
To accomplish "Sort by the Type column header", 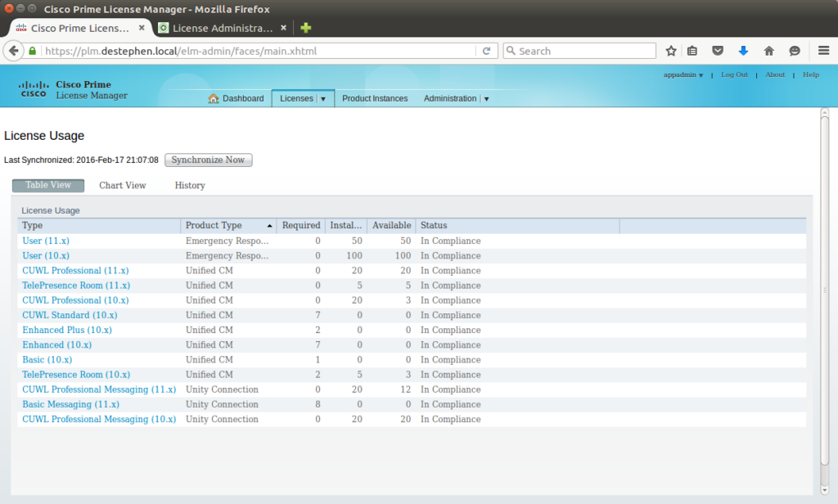I will [x=99, y=226].
